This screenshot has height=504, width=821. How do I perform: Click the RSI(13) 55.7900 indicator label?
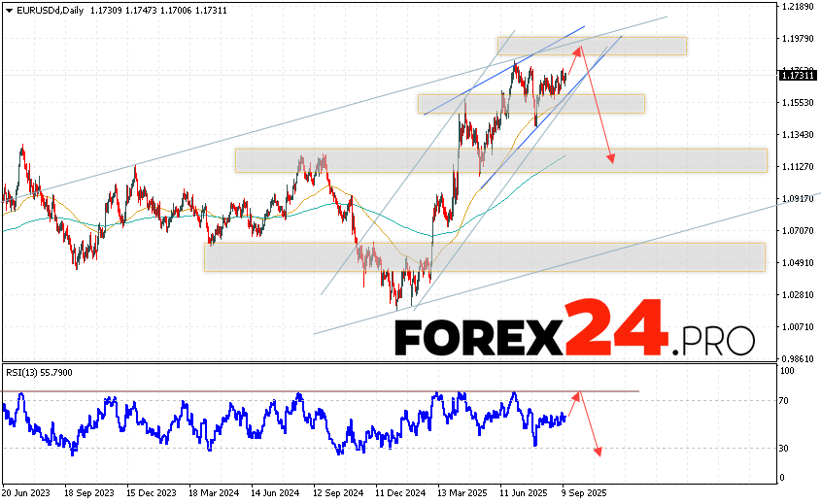click(38, 373)
